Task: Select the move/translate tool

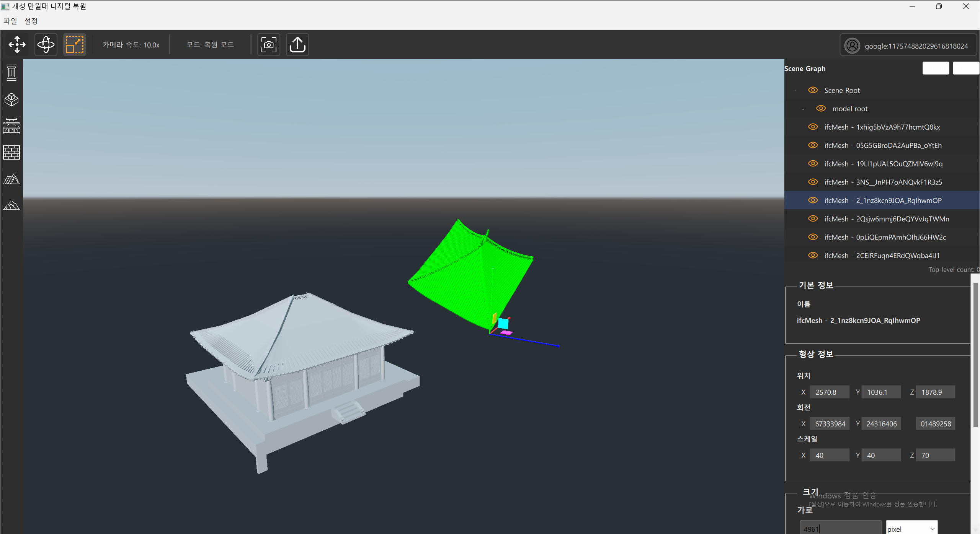Action: (17, 45)
